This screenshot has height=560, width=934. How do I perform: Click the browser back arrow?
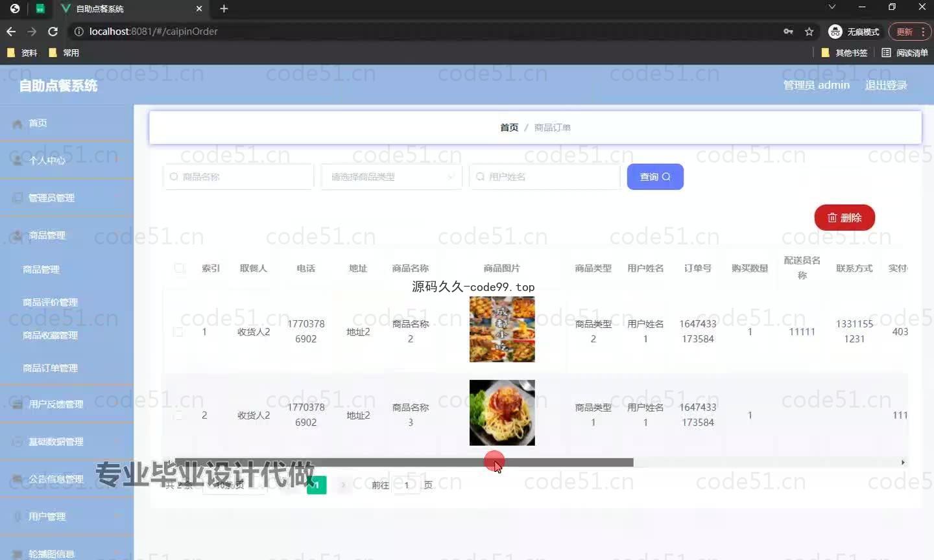[x=11, y=31]
